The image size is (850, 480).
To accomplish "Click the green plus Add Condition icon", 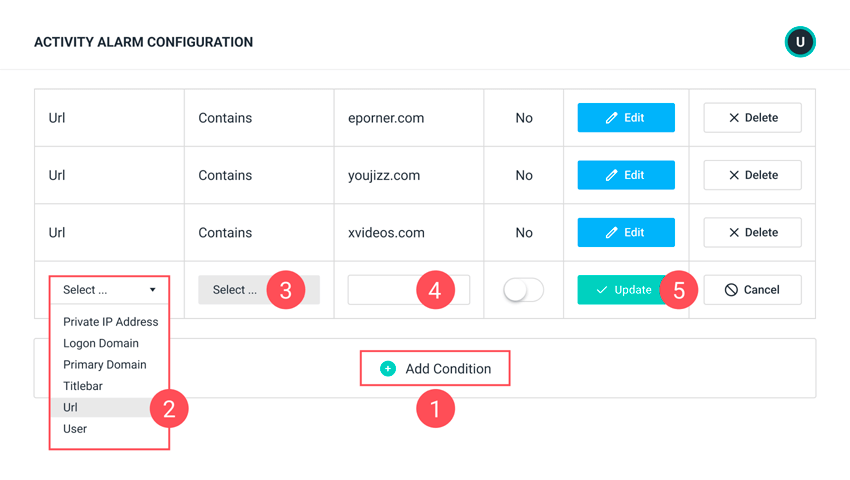I will click(x=388, y=369).
